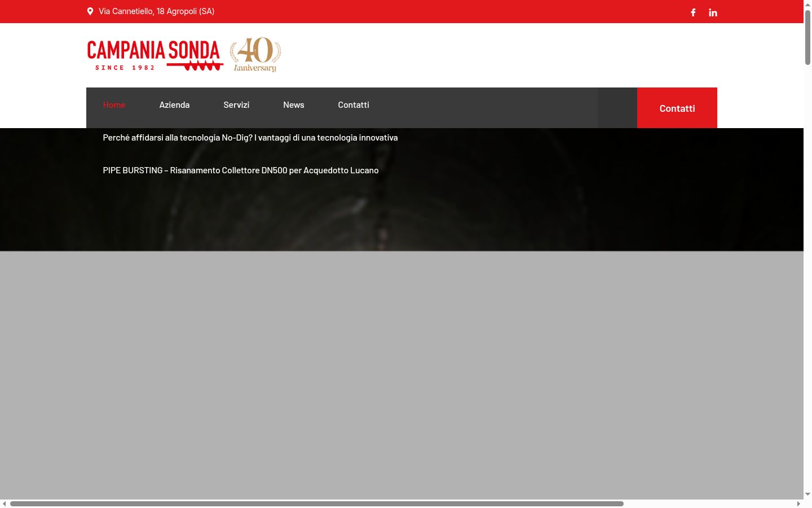Click the horizontal scrollbar thumb
Viewport: 812px width, 508px height.
point(317,503)
